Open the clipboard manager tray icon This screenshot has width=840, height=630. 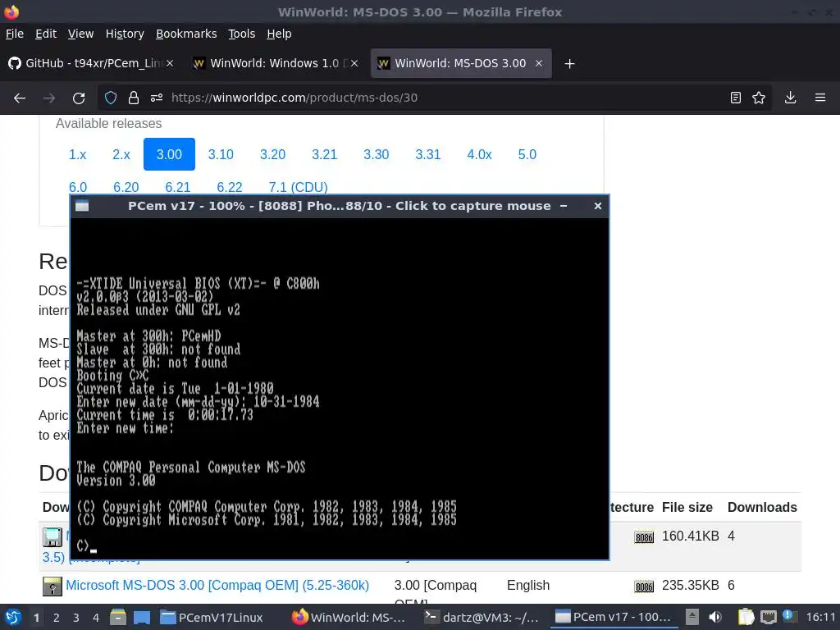pyautogui.click(x=746, y=617)
